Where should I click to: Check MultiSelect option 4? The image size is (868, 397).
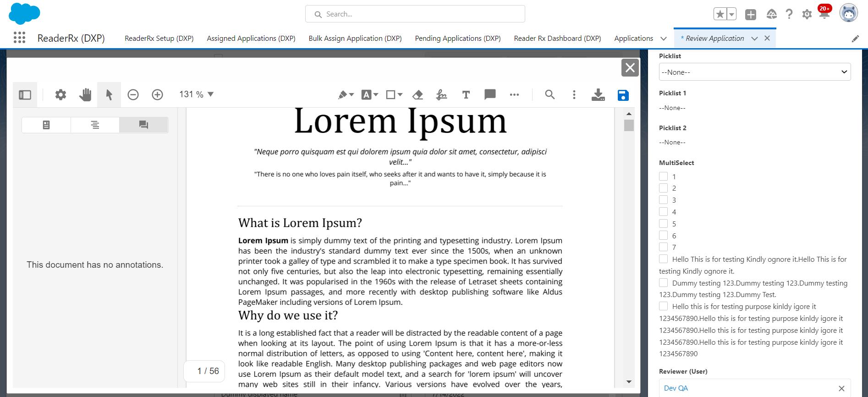[663, 212]
